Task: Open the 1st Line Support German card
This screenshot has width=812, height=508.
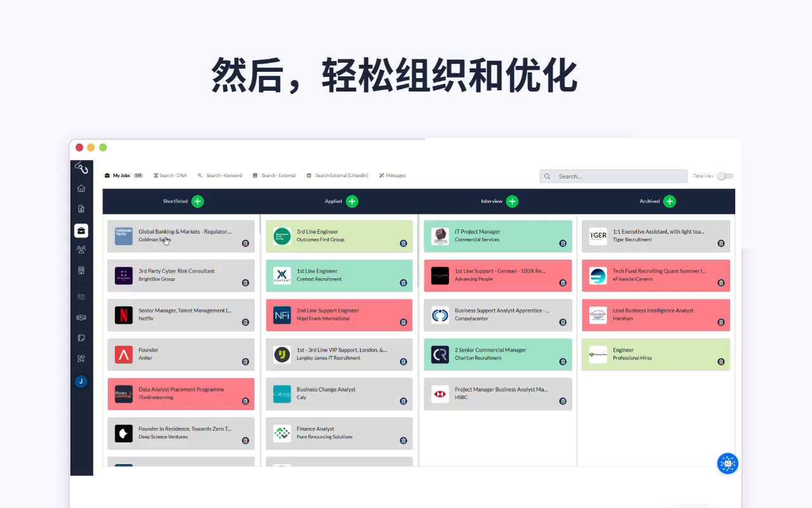Action: pyautogui.click(x=497, y=276)
